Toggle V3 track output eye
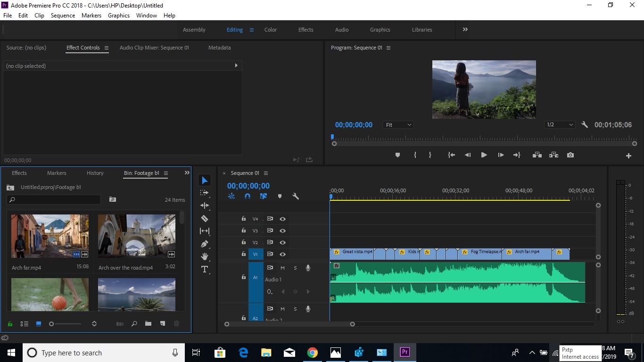Image resolution: width=644 pixels, height=362 pixels. click(x=282, y=230)
